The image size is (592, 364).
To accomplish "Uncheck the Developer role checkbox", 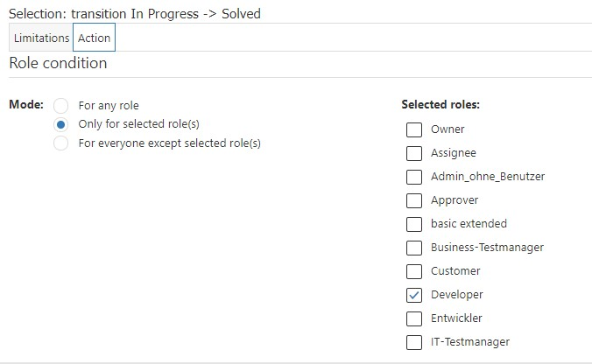I will [414, 295].
